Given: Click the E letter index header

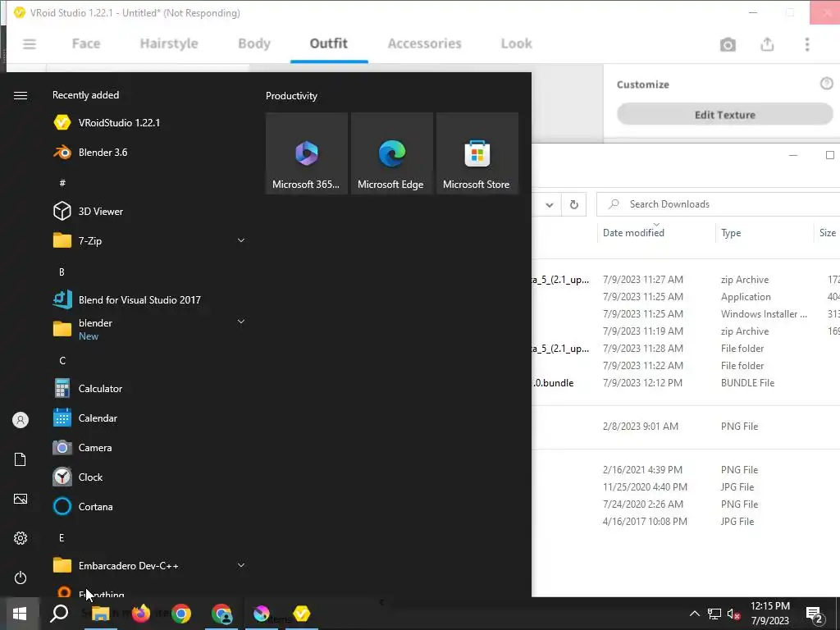Looking at the screenshot, I should [x=62, y=537].
